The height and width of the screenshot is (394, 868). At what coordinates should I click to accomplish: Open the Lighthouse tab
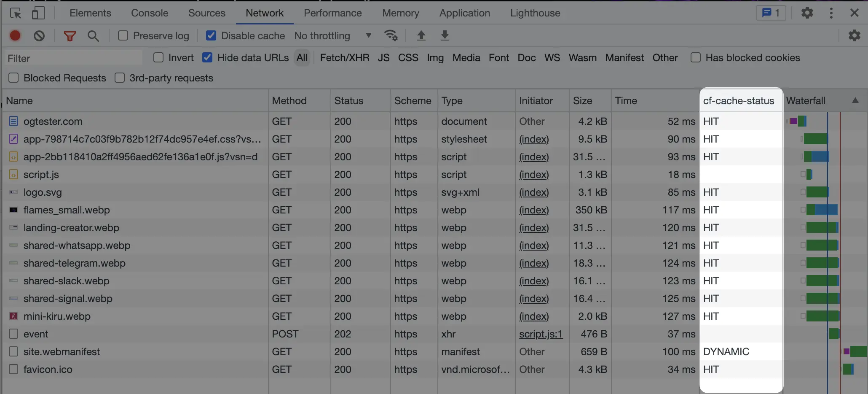coord(535,13)
